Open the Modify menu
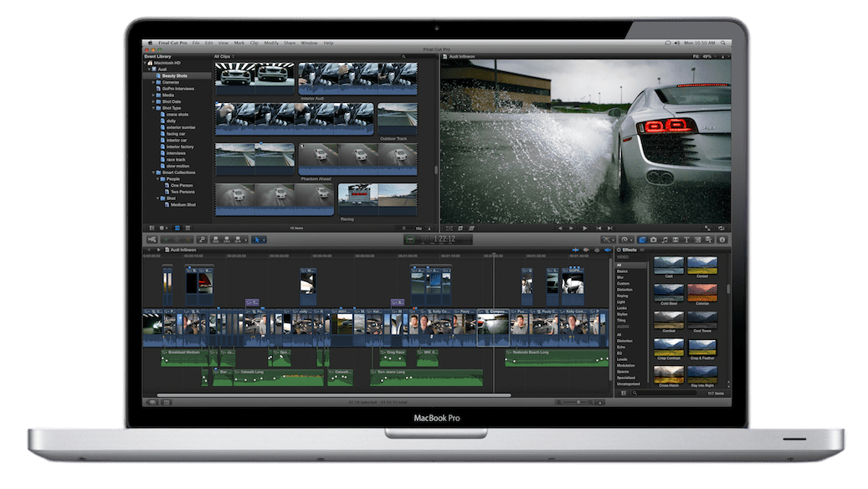 point(271,43)
